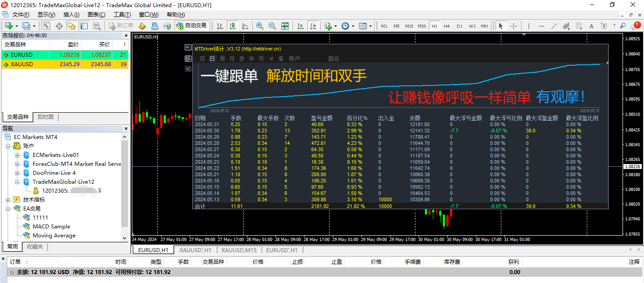
Task: Open the notifications chat bubble
Action: coord(635,26)
